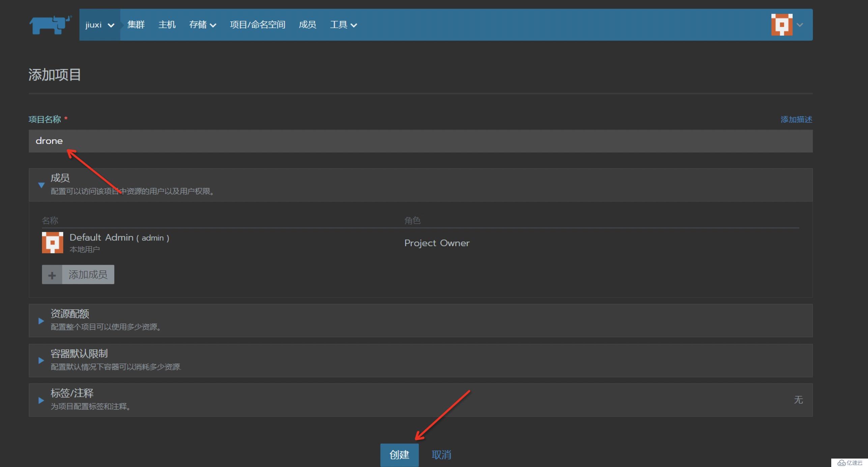Open the 项目/命名空间 menu item

257,25
